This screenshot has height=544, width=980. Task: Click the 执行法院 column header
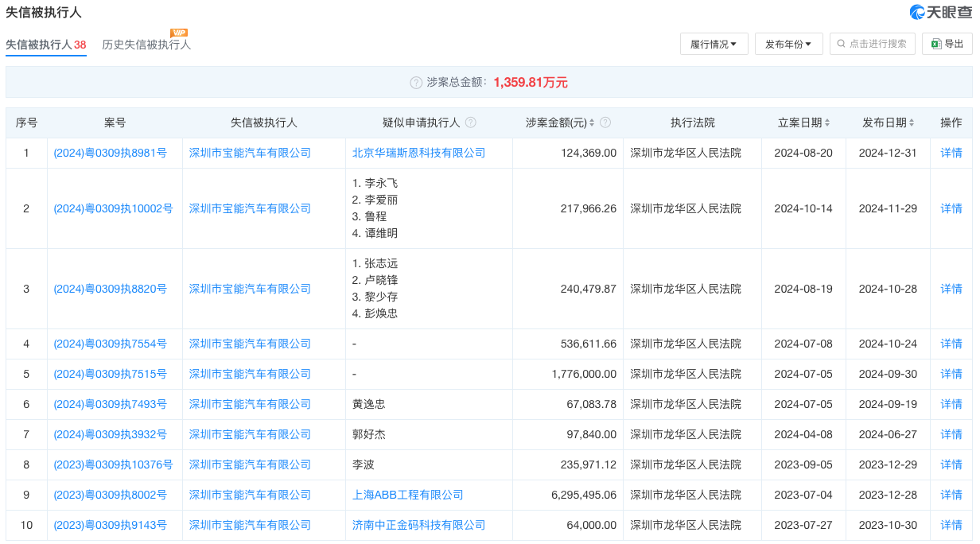tap(693, 122)
